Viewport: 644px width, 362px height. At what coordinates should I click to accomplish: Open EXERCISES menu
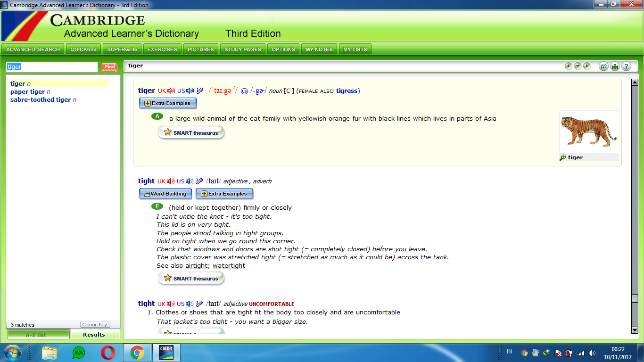pyautogui.click(x=162, y=49)
